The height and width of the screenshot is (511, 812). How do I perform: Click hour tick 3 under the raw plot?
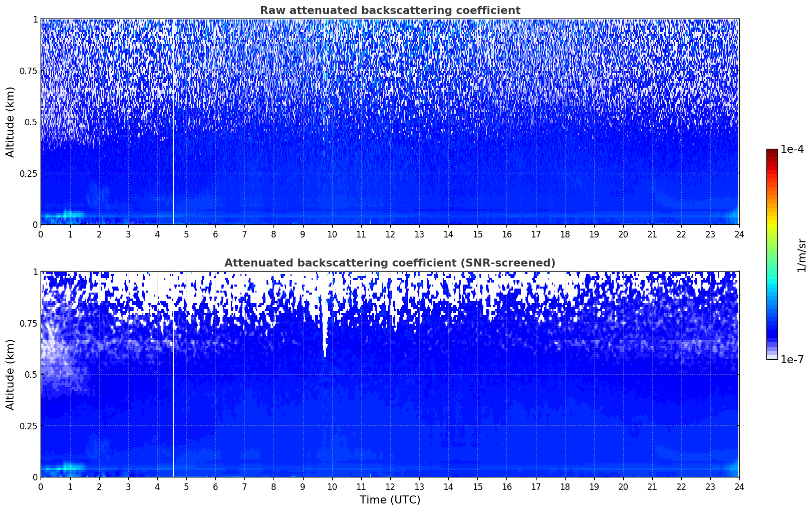128,234
